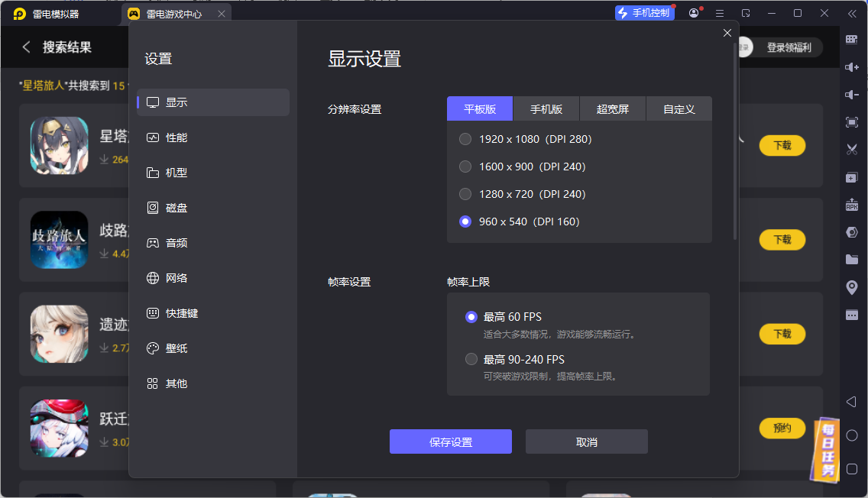Switch to the 手机版 resolution tab
Viewport: 868px width, 498px height.
tap(546, 108)
